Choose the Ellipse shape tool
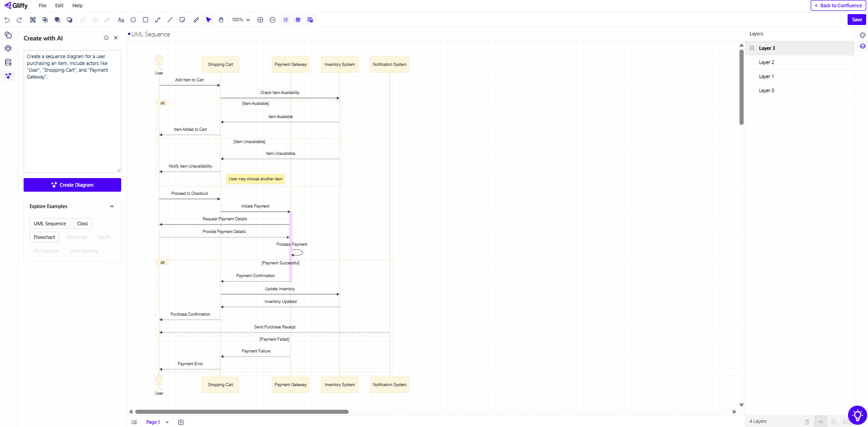Viewport: 868px width, 427px height. point(133,20)
